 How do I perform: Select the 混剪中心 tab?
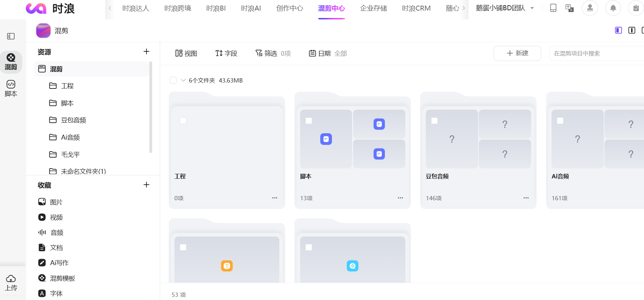332,8
